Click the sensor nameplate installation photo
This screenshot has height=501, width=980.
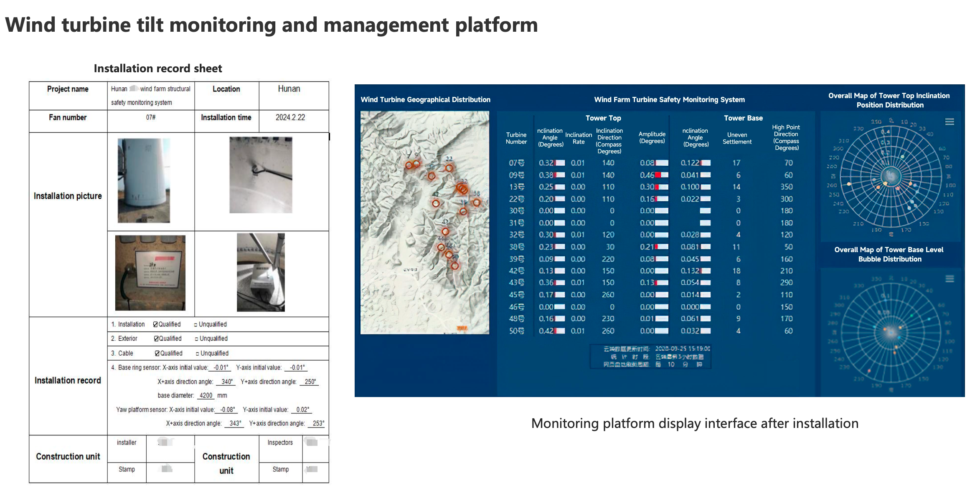point(150,273)
